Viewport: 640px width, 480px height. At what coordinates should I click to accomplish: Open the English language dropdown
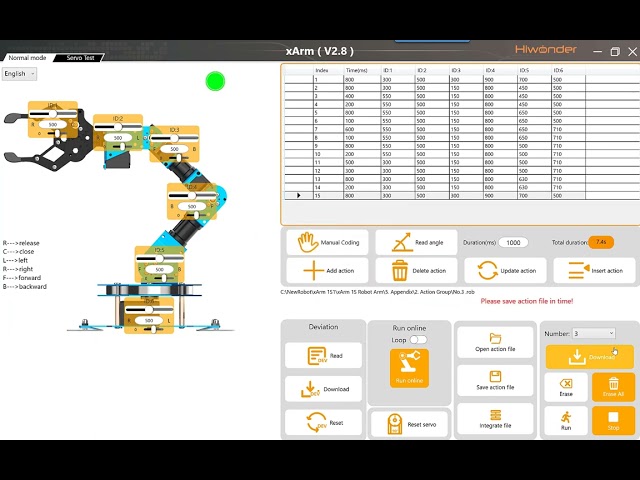pyautogui.click(x=19, y=73)
